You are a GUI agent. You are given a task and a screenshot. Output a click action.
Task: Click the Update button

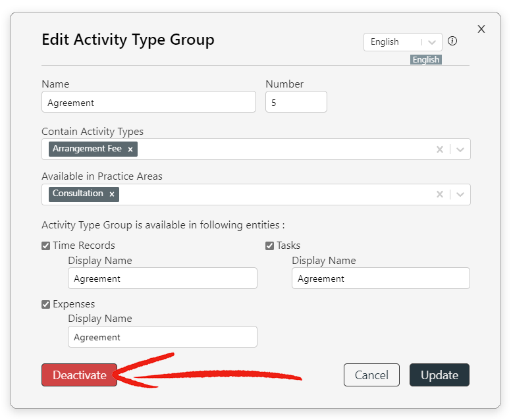pos(439,375)
